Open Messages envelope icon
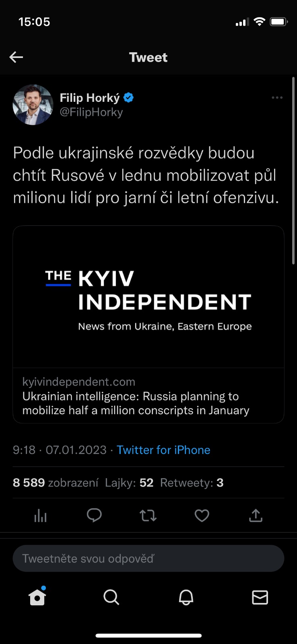Image resolution: width=297 pixels, height=644 pixels. coord(260,597)
